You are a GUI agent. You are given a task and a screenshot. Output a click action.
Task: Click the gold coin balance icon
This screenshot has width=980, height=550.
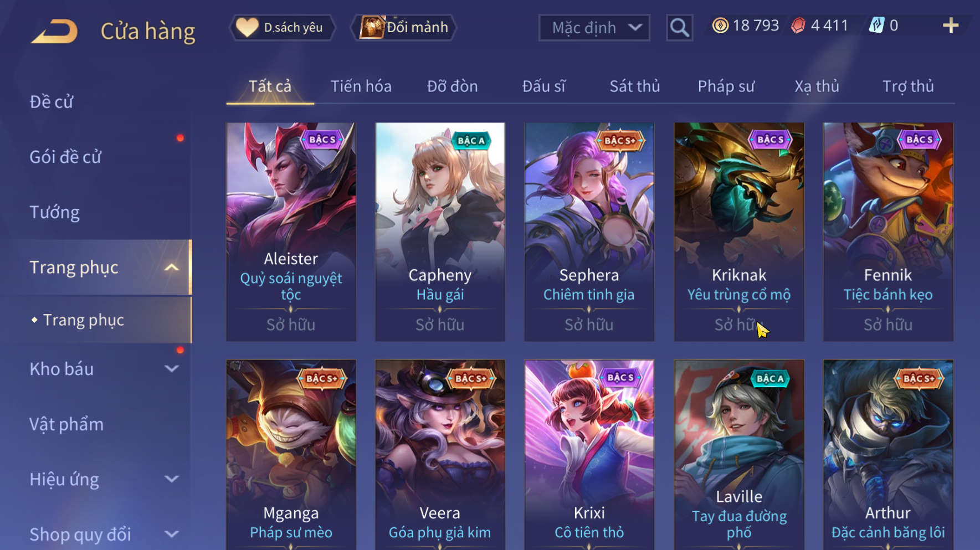[720, 25]
